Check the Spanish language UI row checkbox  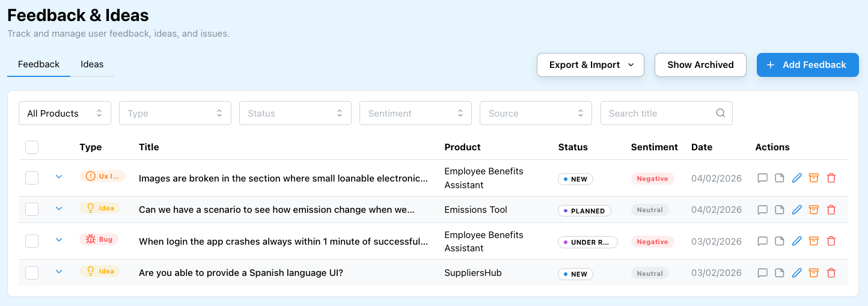coord(32,273)
